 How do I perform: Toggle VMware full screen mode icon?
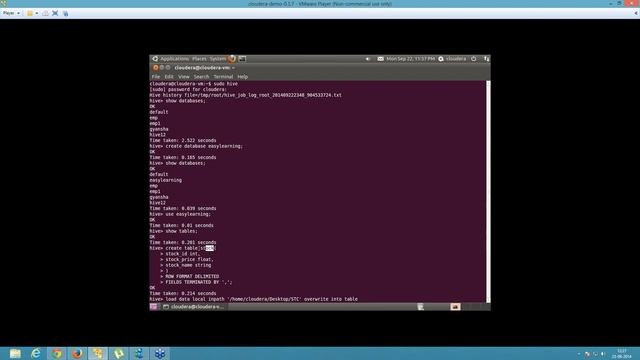click(55, 13)
